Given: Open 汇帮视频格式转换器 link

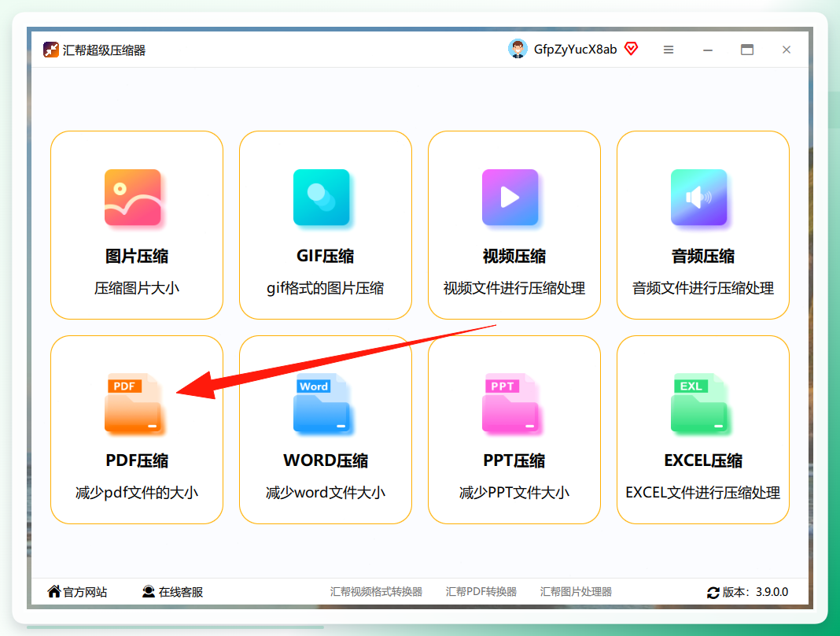Looking at the screenshot, I should coord(376,591).
